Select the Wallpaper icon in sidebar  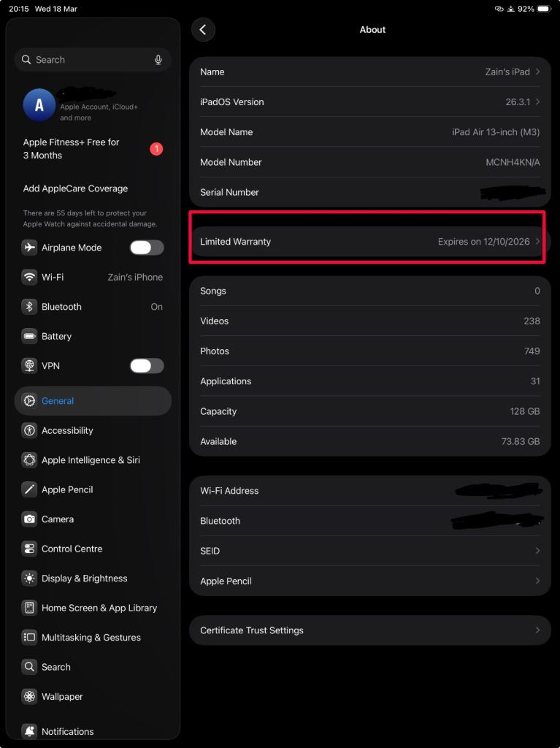tap(29, 697)
